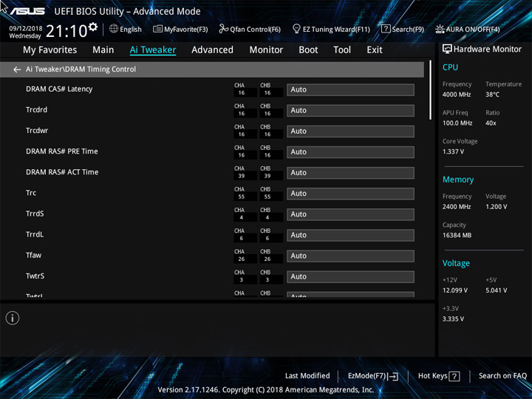Switch to the Main tab

[103, 50]
